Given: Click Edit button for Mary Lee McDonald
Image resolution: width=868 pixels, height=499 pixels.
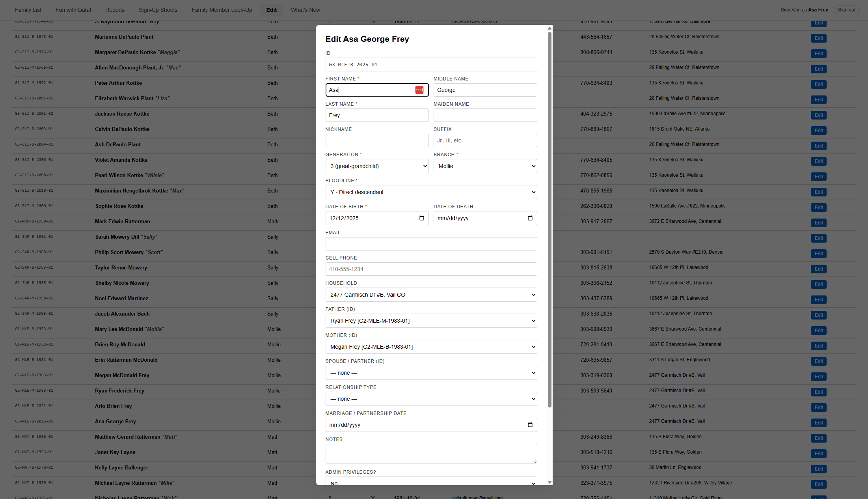Looking at the screenshot, I should coord(819,331).
